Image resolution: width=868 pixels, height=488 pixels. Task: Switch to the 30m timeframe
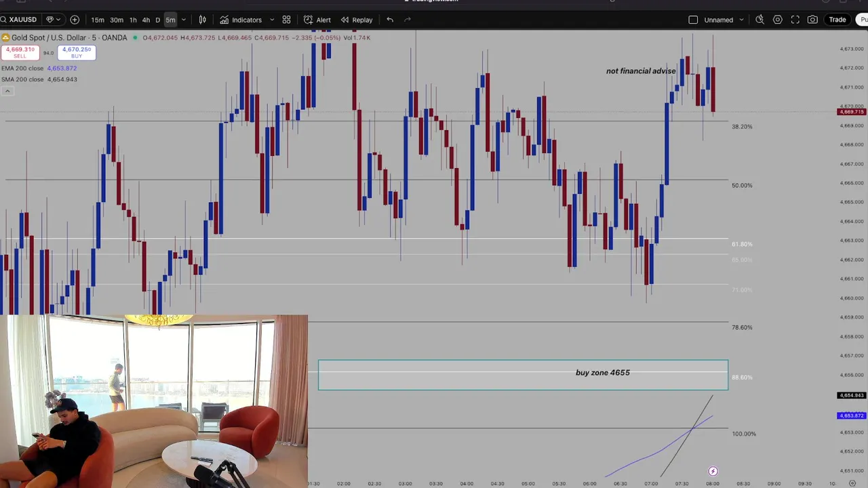(117, 20)
